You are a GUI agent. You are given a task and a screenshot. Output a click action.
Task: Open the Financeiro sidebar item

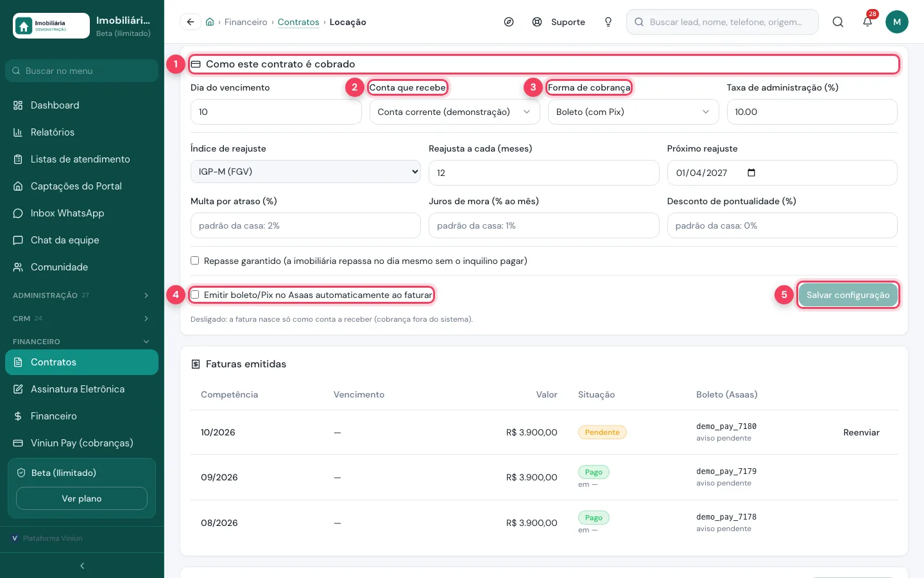81,416
